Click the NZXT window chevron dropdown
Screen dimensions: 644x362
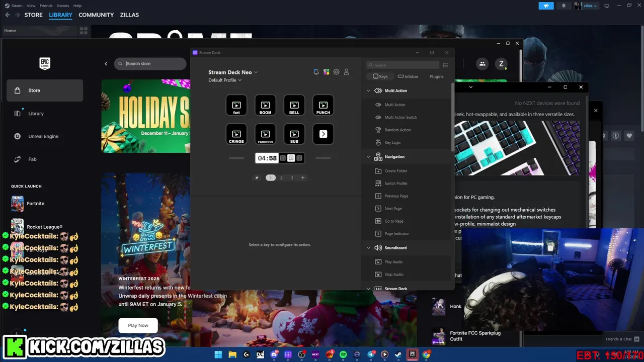[470, 87]
